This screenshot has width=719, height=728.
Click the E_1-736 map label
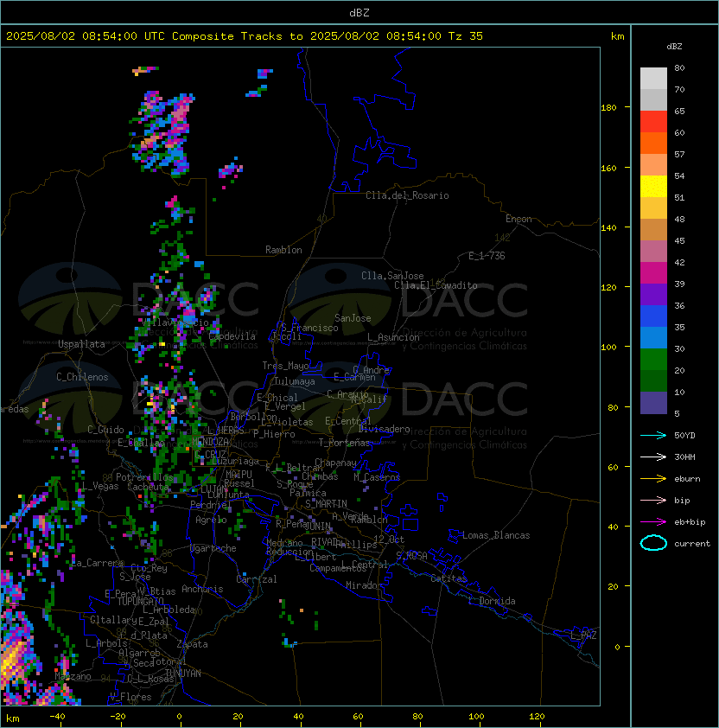click(487, 256)
